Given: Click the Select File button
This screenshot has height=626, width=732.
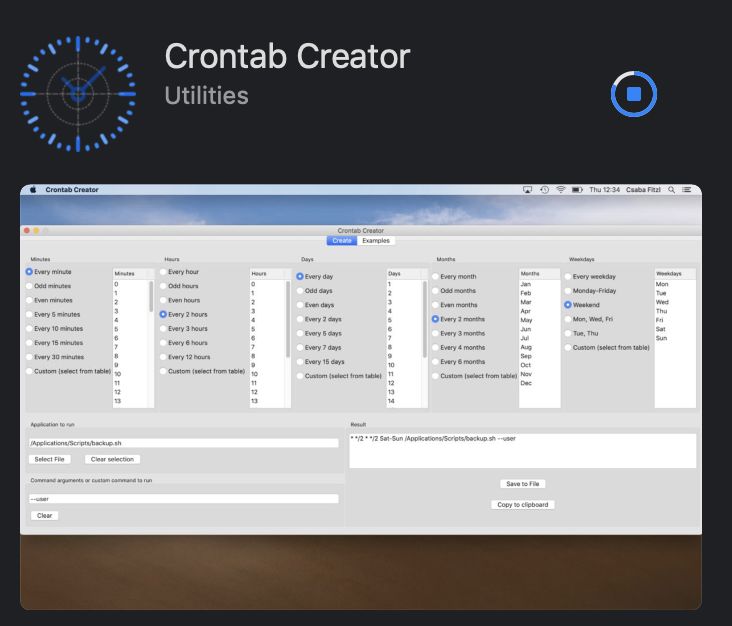Looking at the screenshot, I should click(x=49, y=459).
